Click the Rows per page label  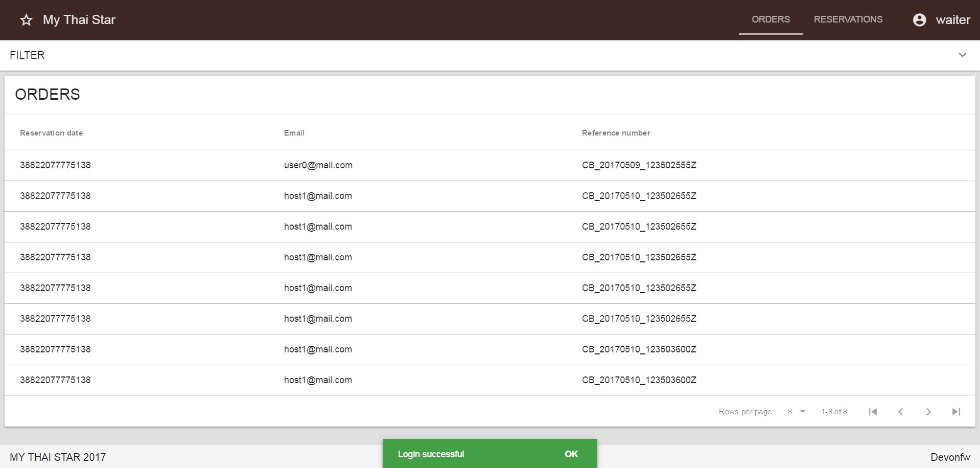(746, 412)
